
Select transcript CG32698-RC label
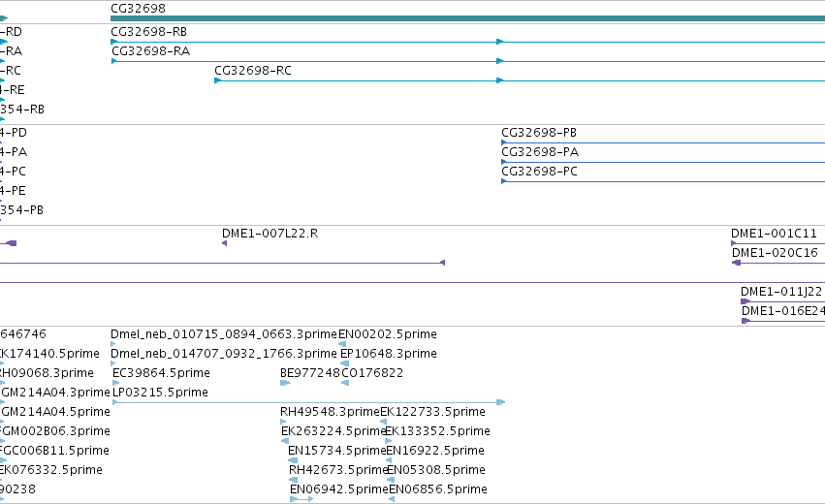(253, 71)
